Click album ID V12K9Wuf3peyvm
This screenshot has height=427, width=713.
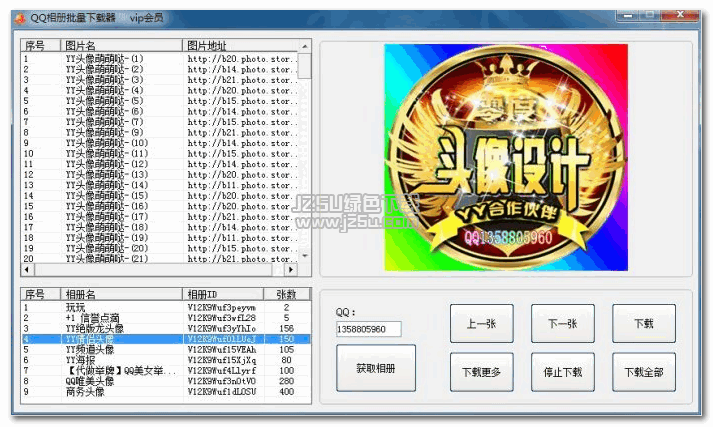(x=221, y=307)
